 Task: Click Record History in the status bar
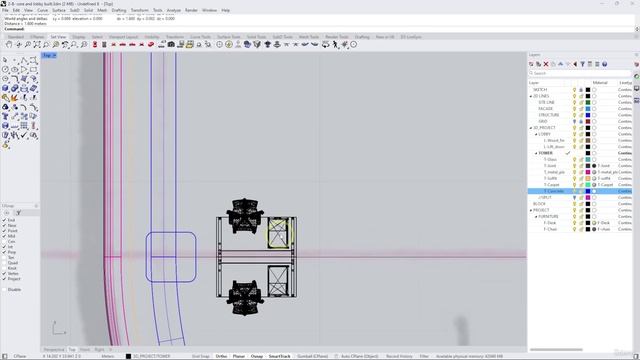(399, 356)
